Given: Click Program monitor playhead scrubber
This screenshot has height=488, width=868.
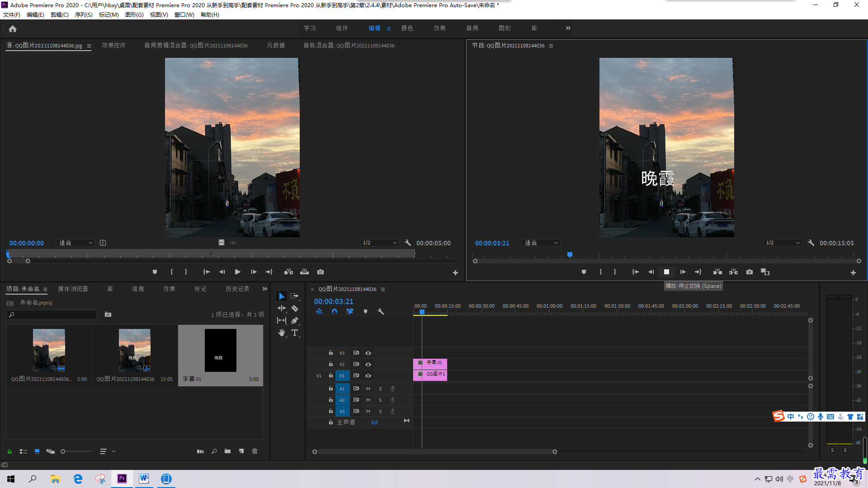Looking at the screenshot, I should pyautogui.click(x=570, y=255).
